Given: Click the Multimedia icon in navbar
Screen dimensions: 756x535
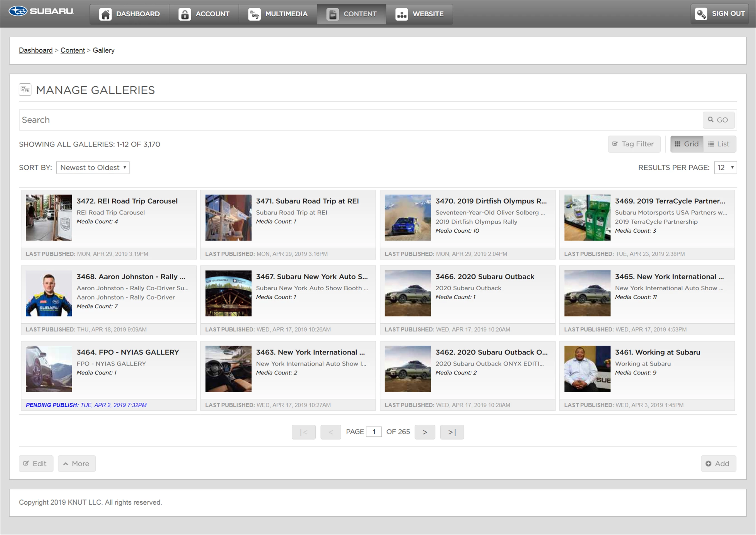Looking at the screenshot, I should click(254, 14).
